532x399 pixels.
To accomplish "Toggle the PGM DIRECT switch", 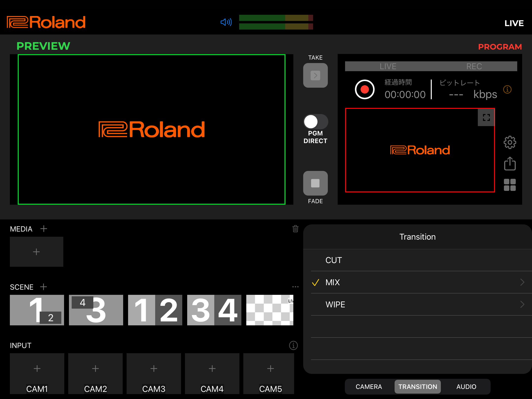I will [x=316, y=122].
